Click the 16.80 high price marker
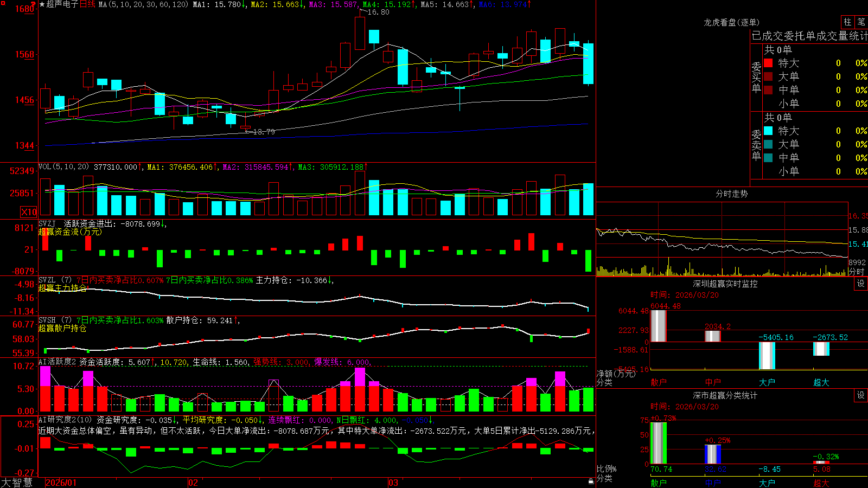Viewport: 868px width, 488px height. pyautogui.click(x=378, y=12)
